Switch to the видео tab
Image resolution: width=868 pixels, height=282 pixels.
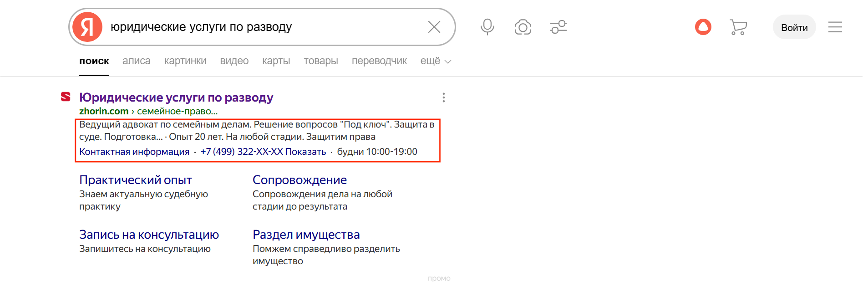[234, 61]
